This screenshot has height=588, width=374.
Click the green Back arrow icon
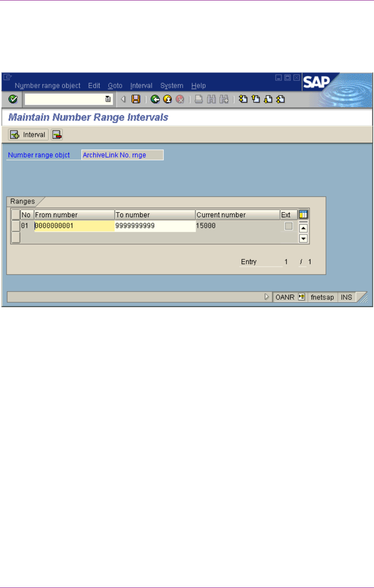[155, 99]
